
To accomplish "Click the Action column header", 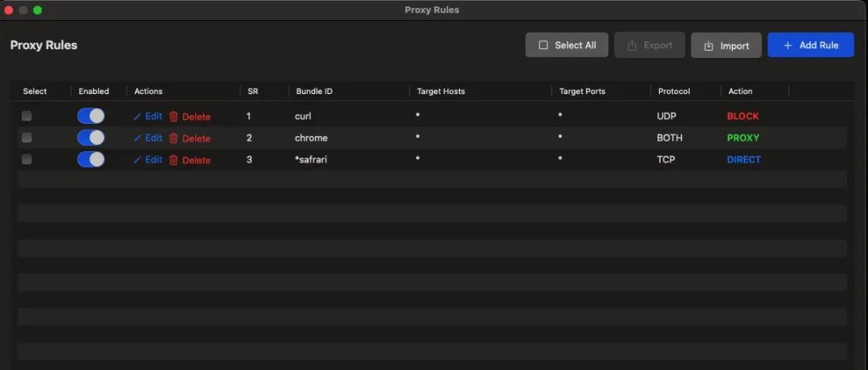I will coord(740,92).
